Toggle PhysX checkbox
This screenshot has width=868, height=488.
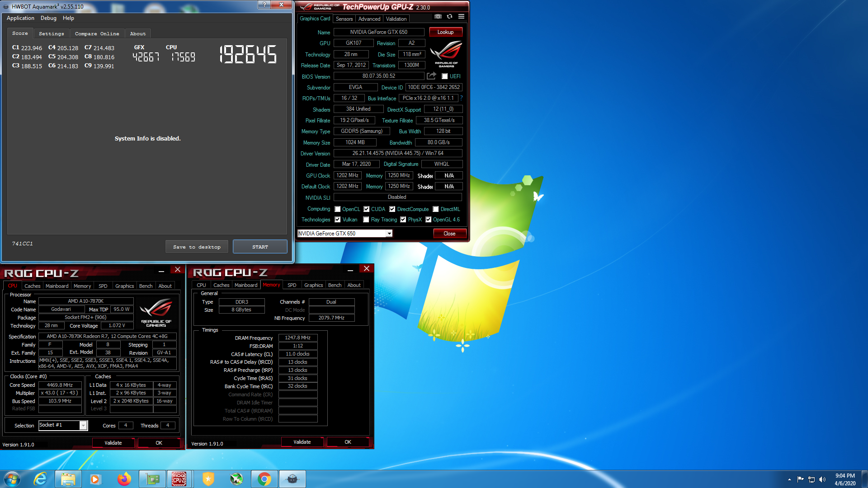coord(403,220)
